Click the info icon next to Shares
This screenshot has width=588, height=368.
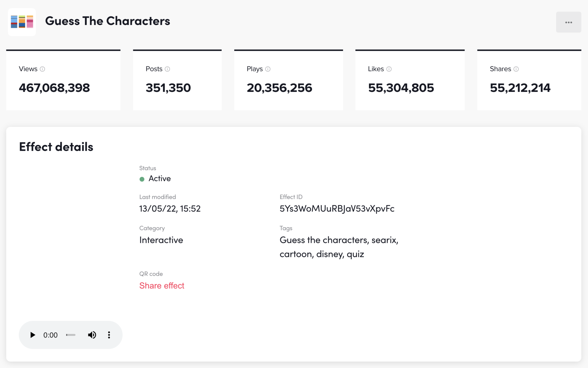click(516, 69)
